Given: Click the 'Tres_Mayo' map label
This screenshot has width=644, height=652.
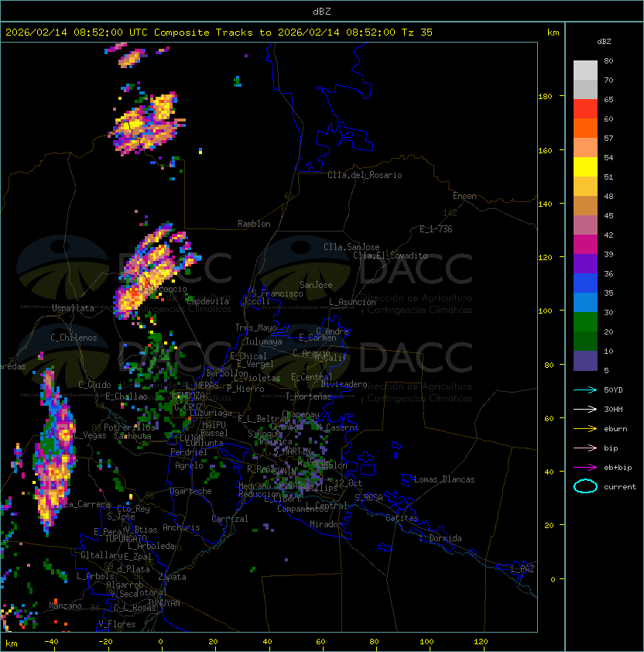Looking at the screenshot, I should tap(255, 328).
